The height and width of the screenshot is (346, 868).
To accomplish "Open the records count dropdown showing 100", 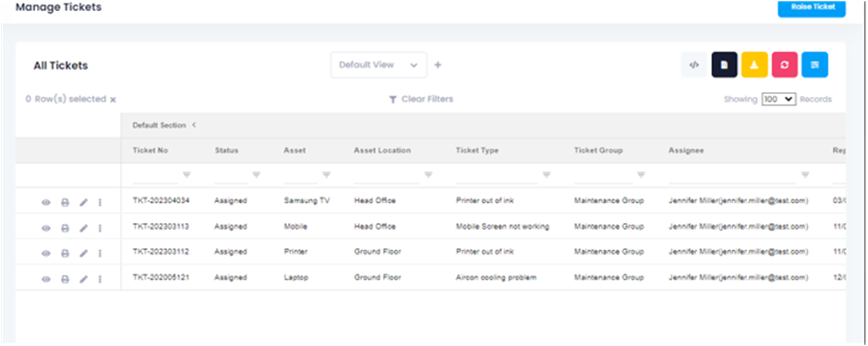I will (x=778, y=100).
